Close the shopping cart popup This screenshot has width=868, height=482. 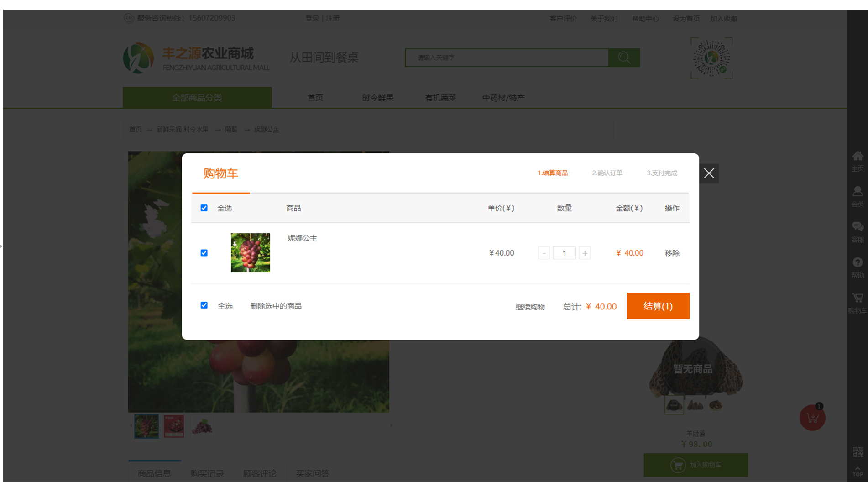point(709,173)
